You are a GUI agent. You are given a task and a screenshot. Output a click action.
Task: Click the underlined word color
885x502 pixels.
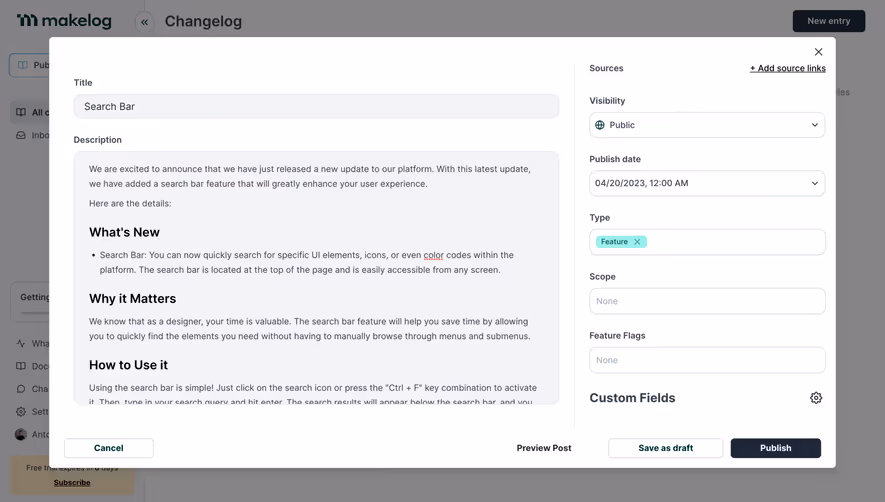tap(433, 255)
